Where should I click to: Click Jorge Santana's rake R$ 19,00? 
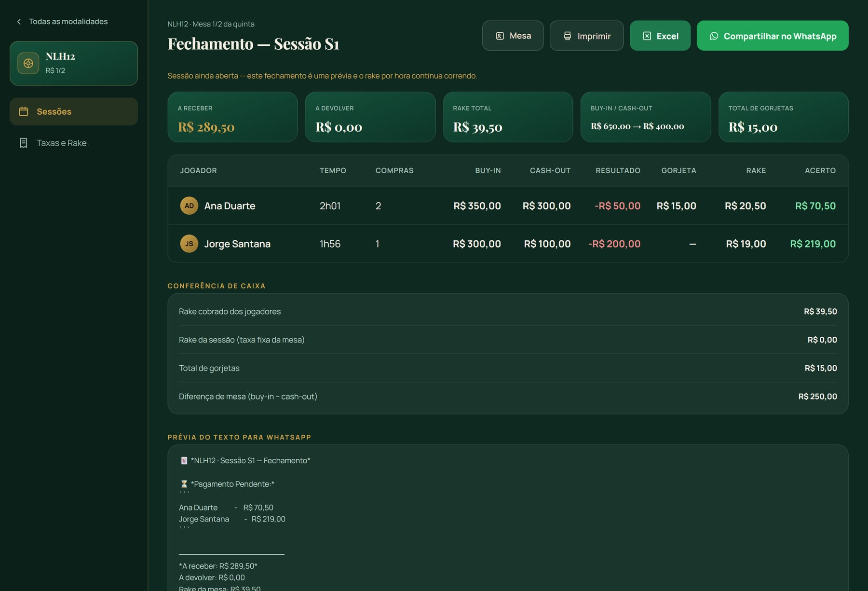pyautogui.click(x=746, y=244)
